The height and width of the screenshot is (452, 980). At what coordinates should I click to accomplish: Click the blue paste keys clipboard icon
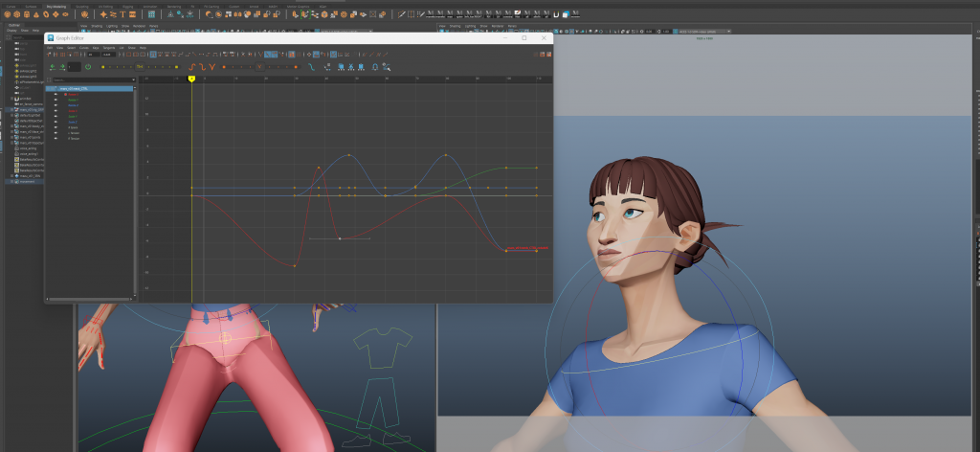tap(361, 67)
